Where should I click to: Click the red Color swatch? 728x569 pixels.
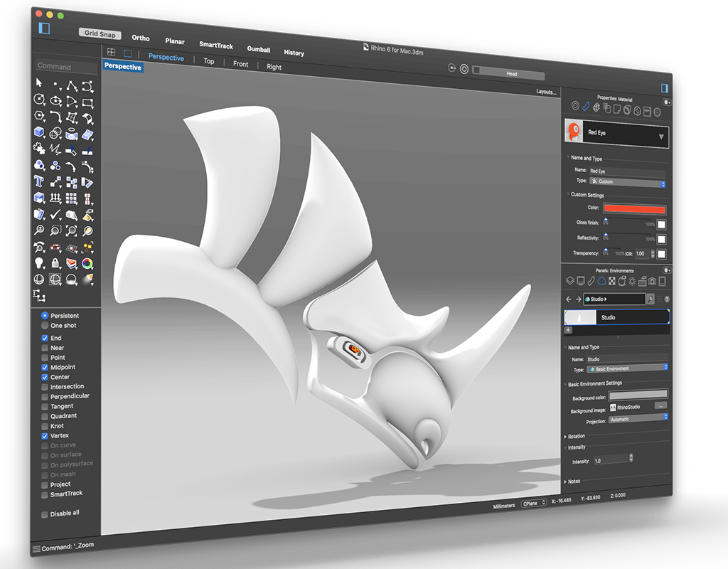click(x=634, y=209)
